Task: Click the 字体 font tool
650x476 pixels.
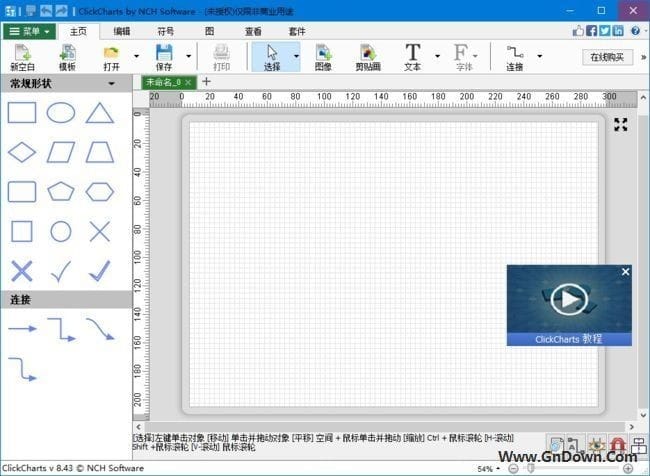Action: (x=463, y=58)
